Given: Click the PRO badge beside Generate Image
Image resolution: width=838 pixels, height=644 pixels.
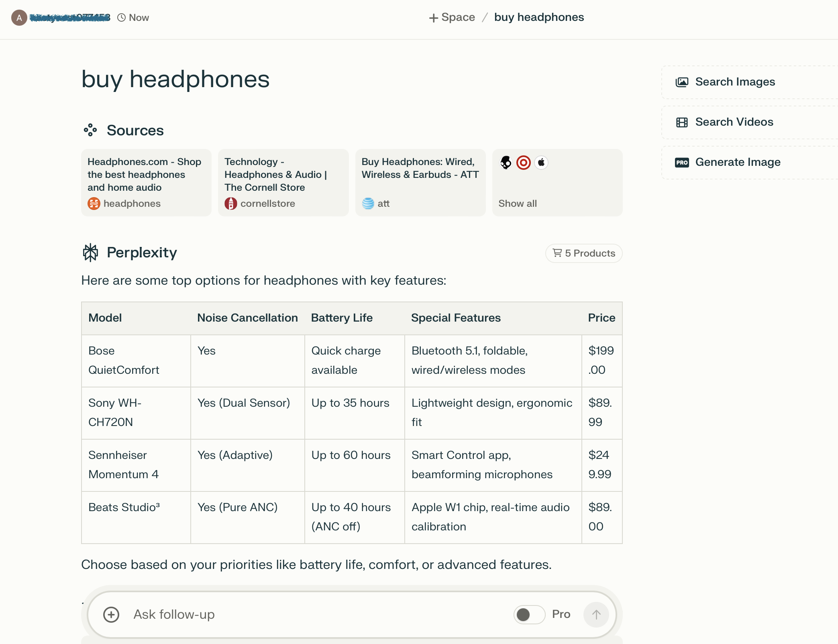Looking at the screenshot, I should click(x=682, y=163).
